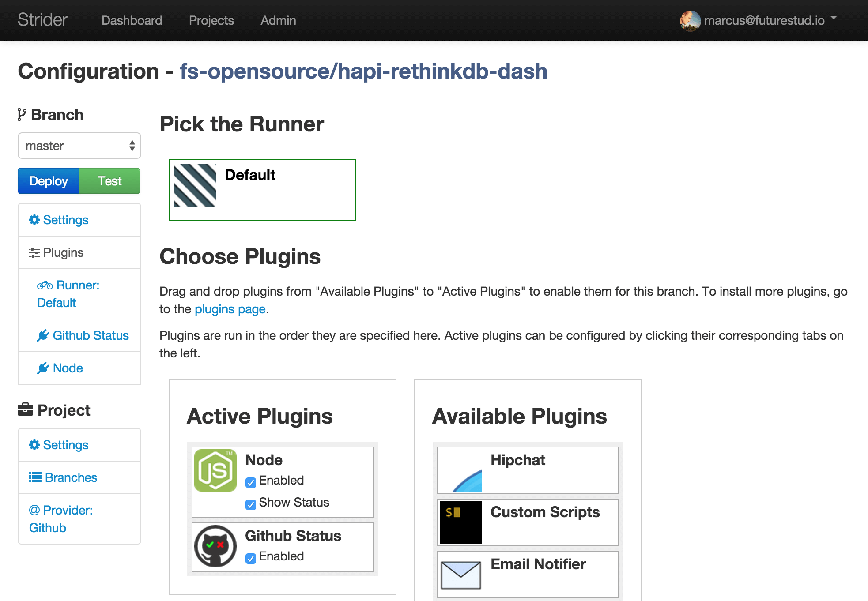Click the gear icon of project Settings
The image size is (868, 601).
coord(34,445)
